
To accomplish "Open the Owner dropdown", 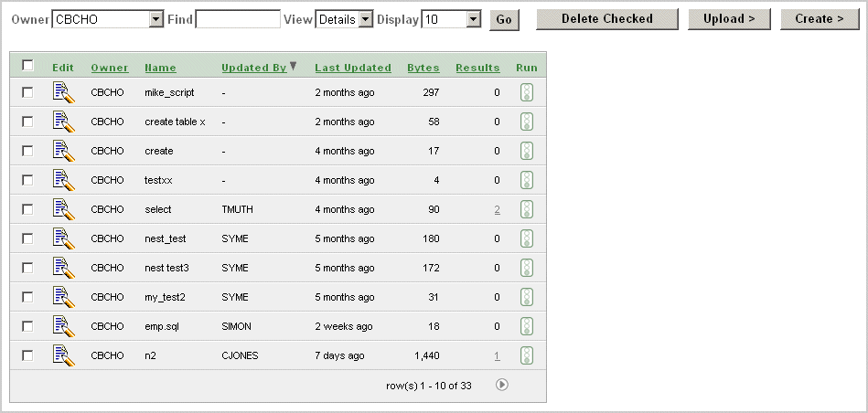I will (155, 19).
